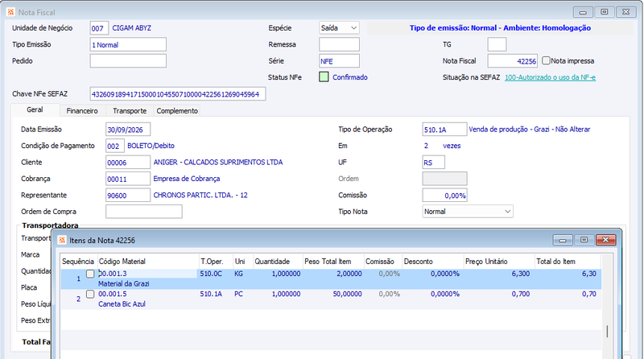
Task: Maximize the Itens da Nota window
Action: coord(584,240)
